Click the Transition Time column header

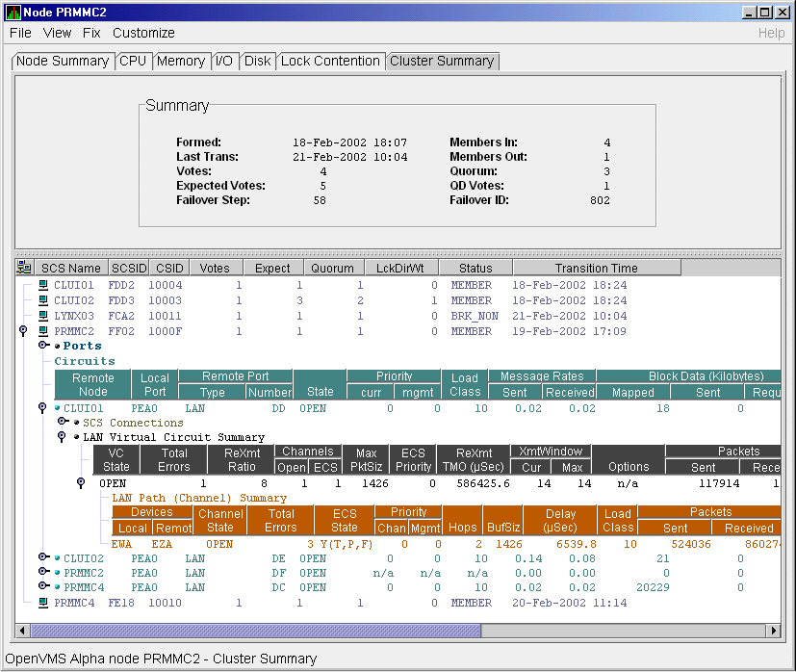[597, 268]
